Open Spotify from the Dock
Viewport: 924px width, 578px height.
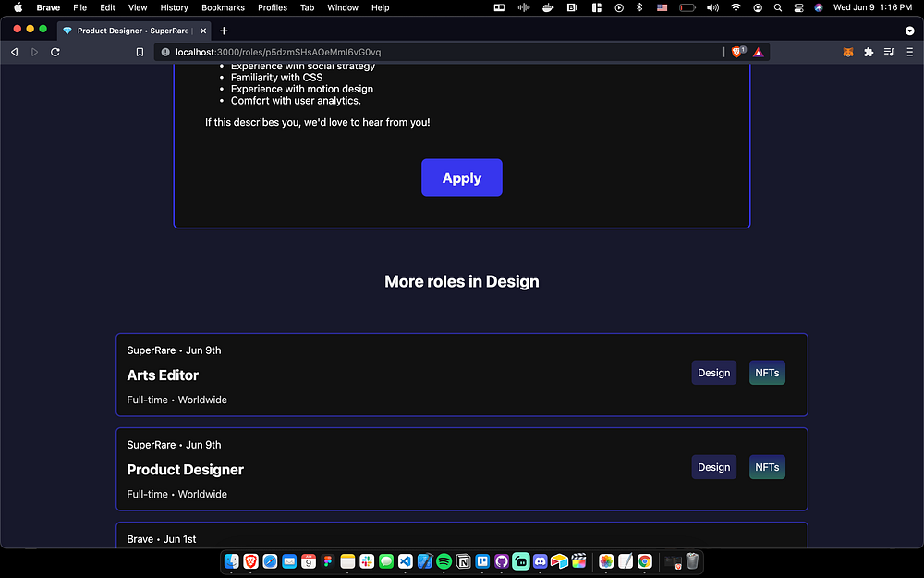444,561
